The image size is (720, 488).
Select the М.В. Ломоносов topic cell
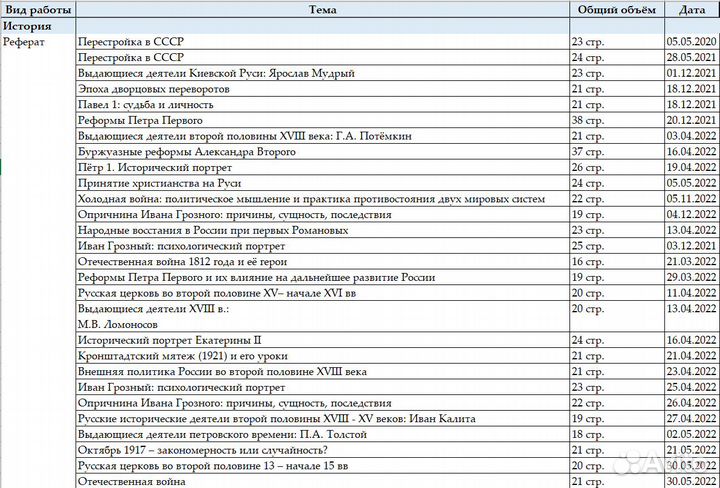[322, 316]
